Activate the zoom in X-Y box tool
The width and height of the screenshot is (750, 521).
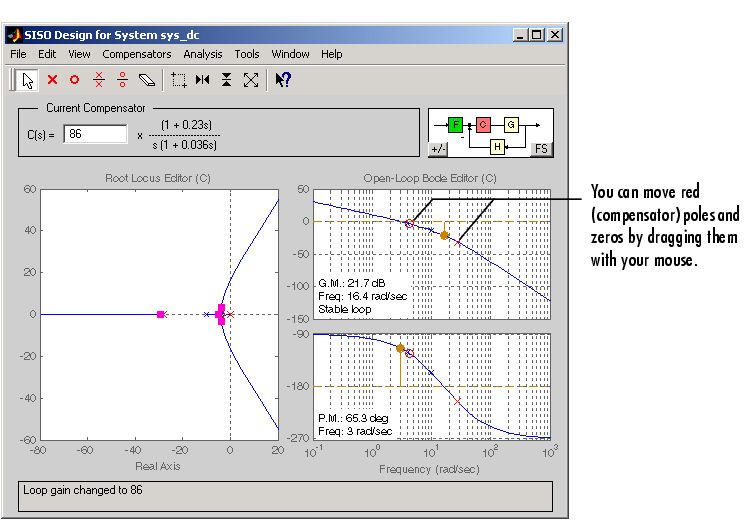coord(179,79)
